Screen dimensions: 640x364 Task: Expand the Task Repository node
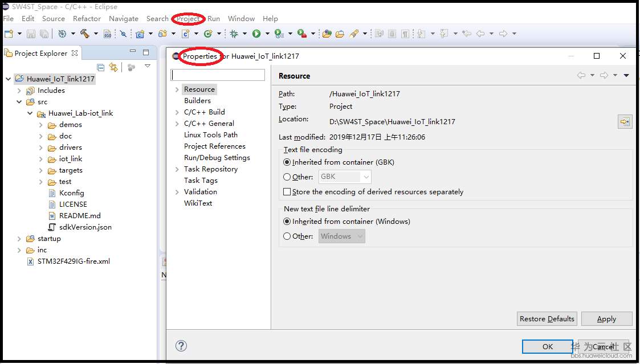pyautogui.click(x=177, y=169)
